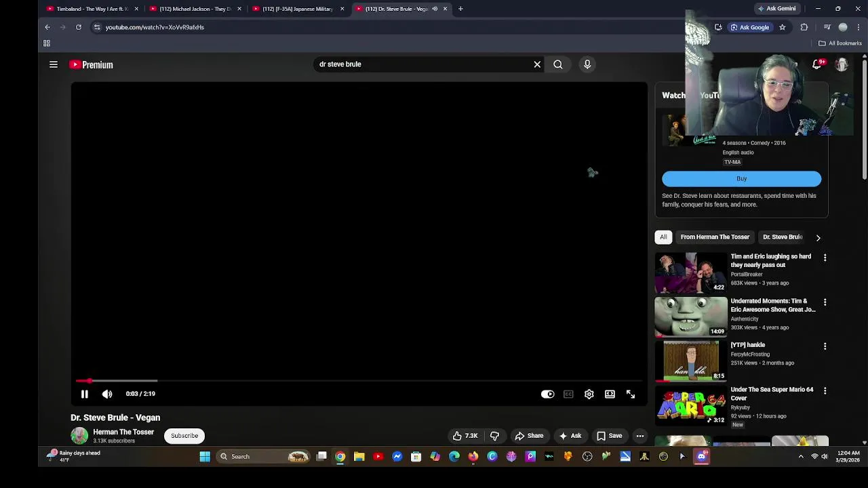Open options for Tim and Eric laughing video
The height and width of the screenshot is (488, 868).
pos(825,258)
